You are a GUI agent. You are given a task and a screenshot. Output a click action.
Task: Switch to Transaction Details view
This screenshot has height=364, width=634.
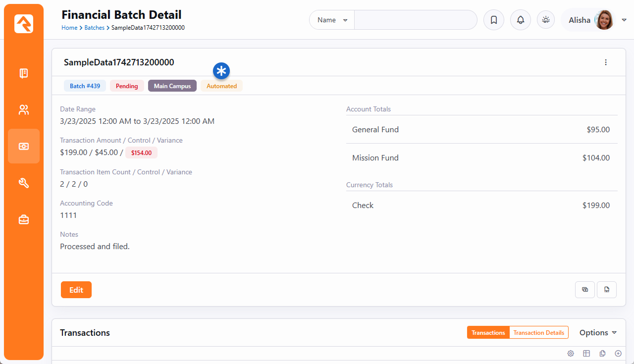click(x=538, y=333)
